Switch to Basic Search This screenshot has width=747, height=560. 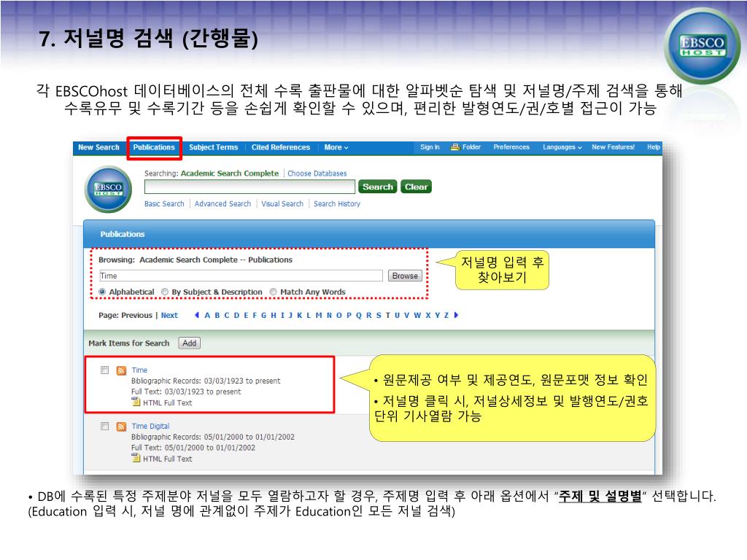[164, 204]
